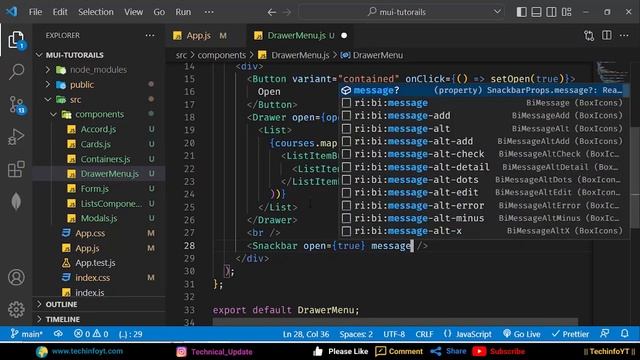This screenshot has width=640, height=360.
Task: Select ri:bi:message-add suggestion
Action: (x=484, y=116)
